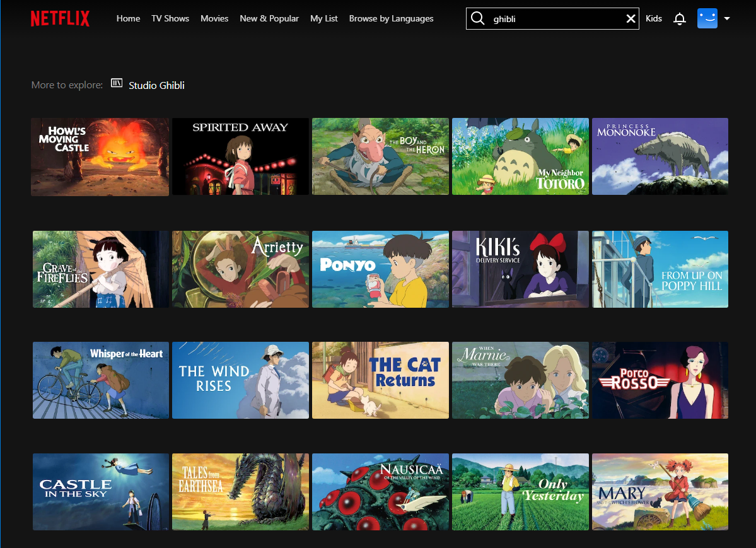Click the blue profile avatar
This screenshot has height=548, width=756.
(707, 18)
